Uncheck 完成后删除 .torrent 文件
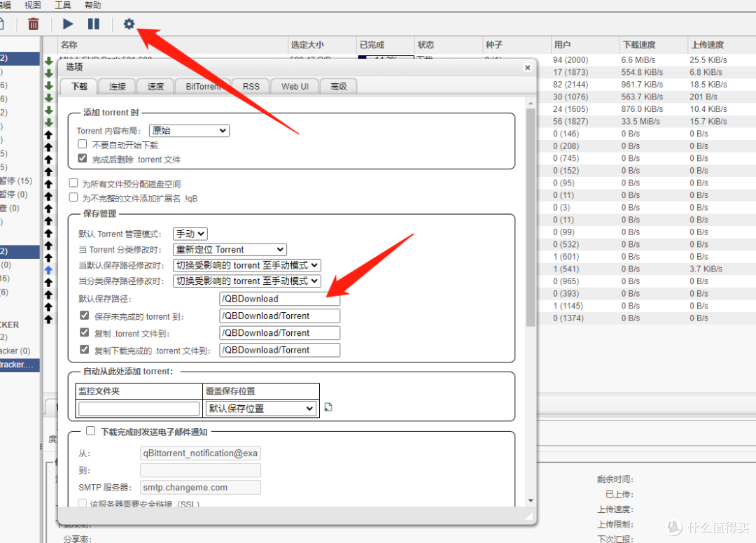The height and width of the screenshot is (543, 756). tap(82, 158)
